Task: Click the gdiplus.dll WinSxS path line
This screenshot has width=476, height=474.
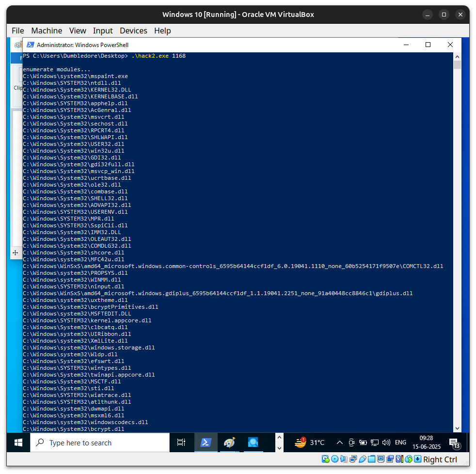Action: coord(218,293)
